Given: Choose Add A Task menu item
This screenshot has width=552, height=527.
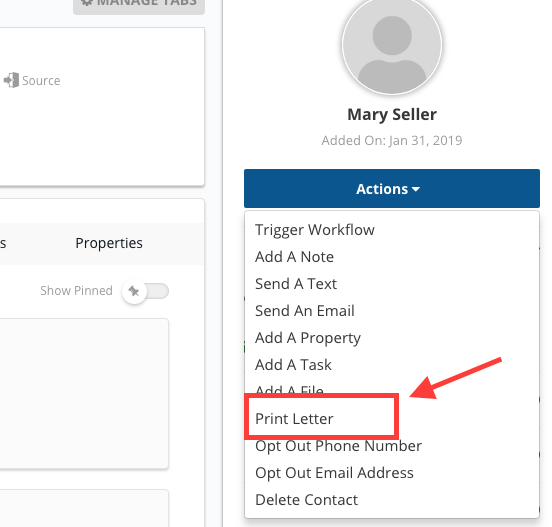Looking at the screenshot, I should tap(293, 365).
